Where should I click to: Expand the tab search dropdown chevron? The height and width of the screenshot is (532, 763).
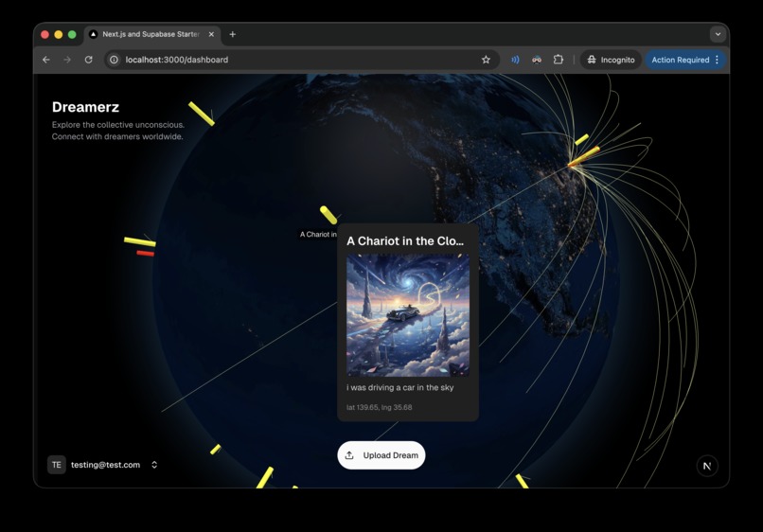click(718, 34)
